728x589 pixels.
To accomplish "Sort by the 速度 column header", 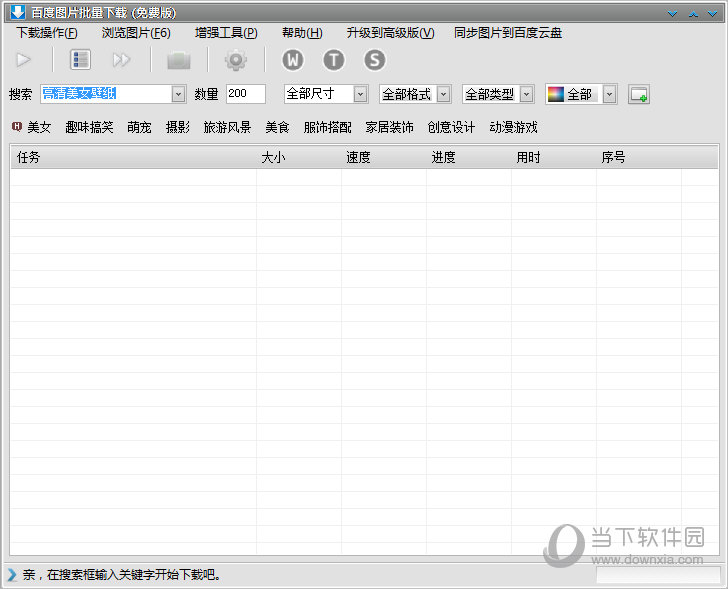I will click(384, 157).
